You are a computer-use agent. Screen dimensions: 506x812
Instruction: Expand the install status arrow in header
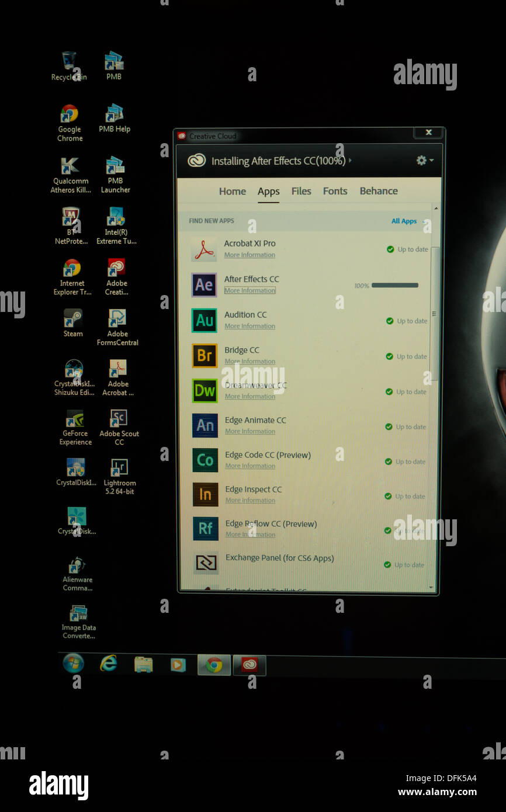pyautogui.click(x=350, y=161)
